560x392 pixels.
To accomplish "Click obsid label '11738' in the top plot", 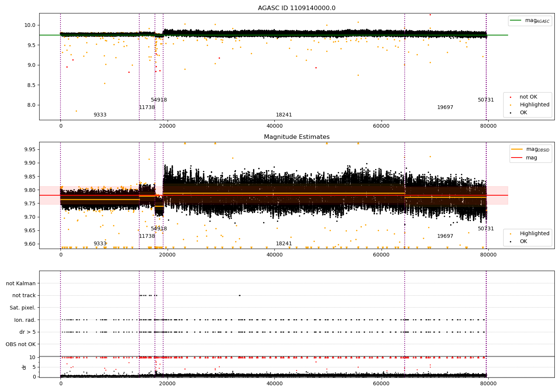I will [147, 108].
